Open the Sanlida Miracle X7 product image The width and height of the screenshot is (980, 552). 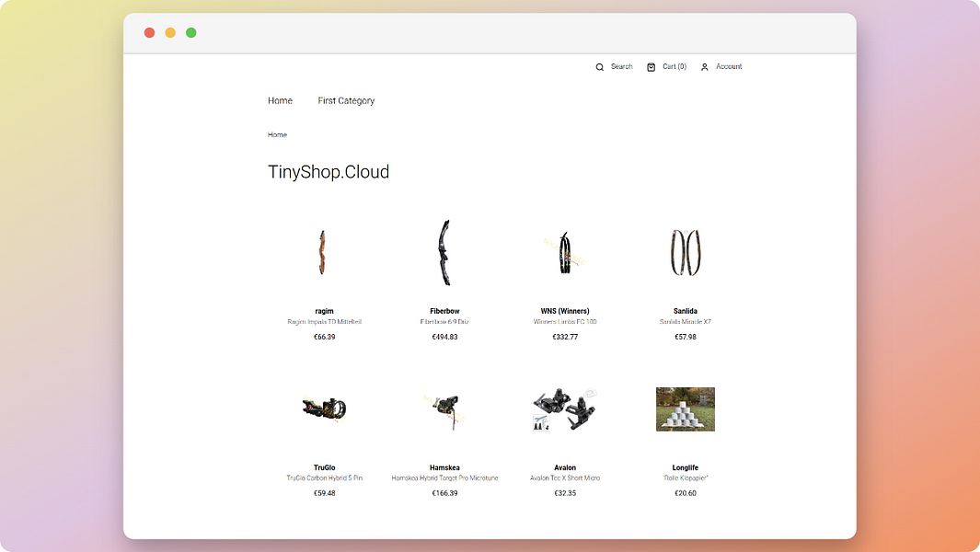pyautogui.click(x=686, y=253)
